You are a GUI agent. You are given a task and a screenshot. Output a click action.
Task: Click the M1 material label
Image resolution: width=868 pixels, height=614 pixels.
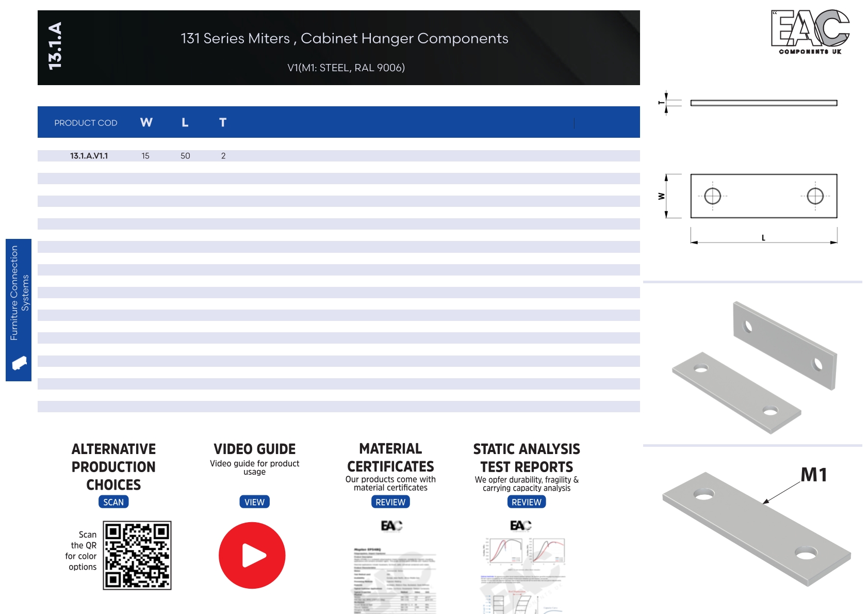point(813,475)
